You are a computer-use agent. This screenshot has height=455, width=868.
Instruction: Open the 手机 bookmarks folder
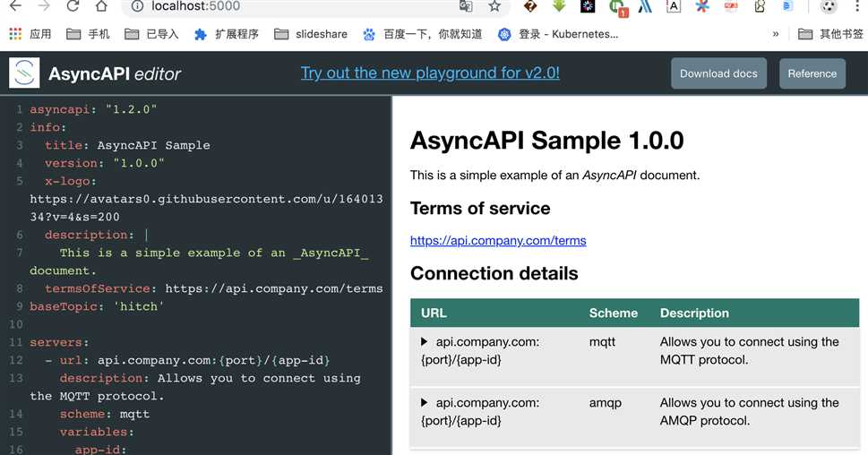coord(88,34)
